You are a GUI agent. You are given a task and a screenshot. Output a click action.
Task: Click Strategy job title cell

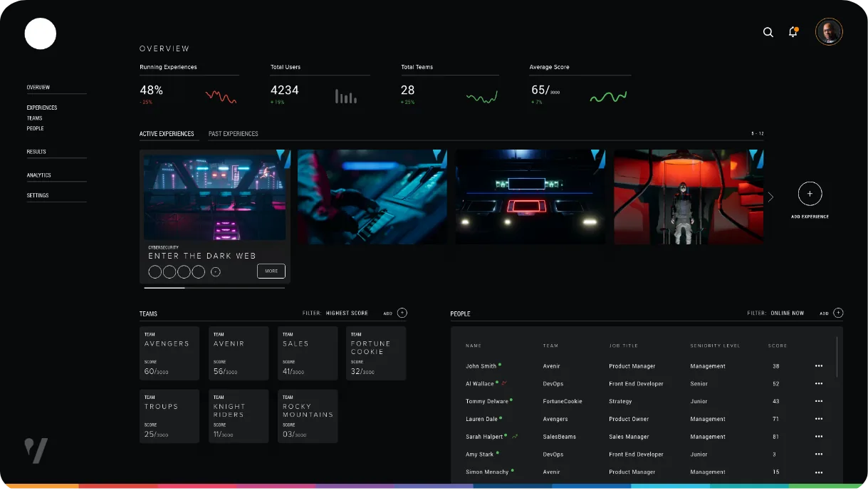[620, 401]
